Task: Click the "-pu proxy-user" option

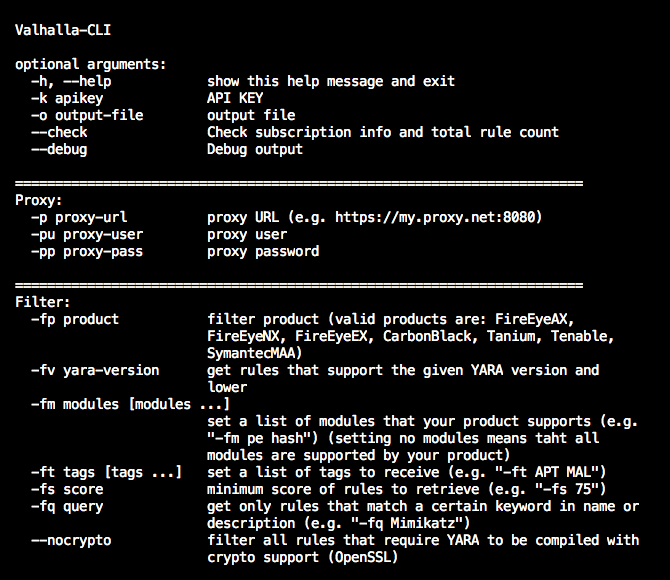Action: [x=87, y=234]
